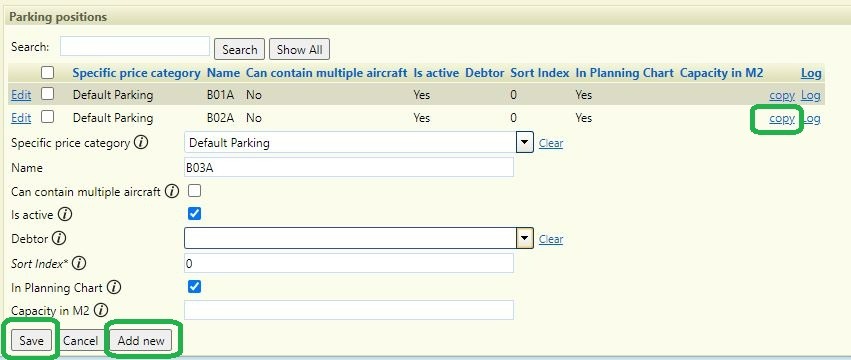
Task: Click info icon beside In Planning Chart
Action: (114, 287)
